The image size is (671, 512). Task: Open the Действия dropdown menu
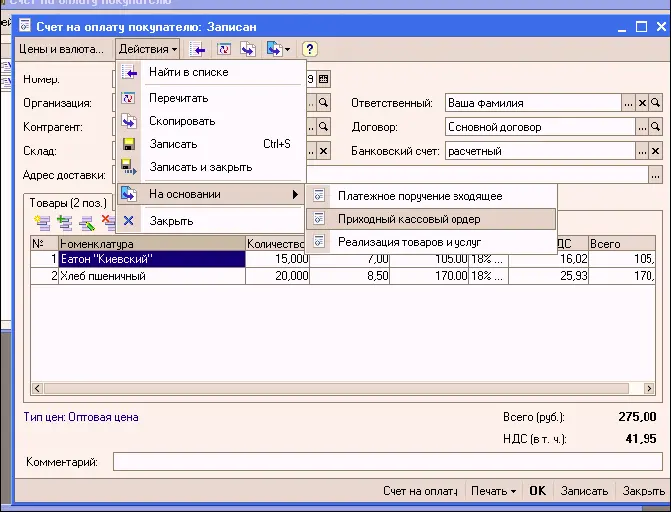[x=148, y=49]
